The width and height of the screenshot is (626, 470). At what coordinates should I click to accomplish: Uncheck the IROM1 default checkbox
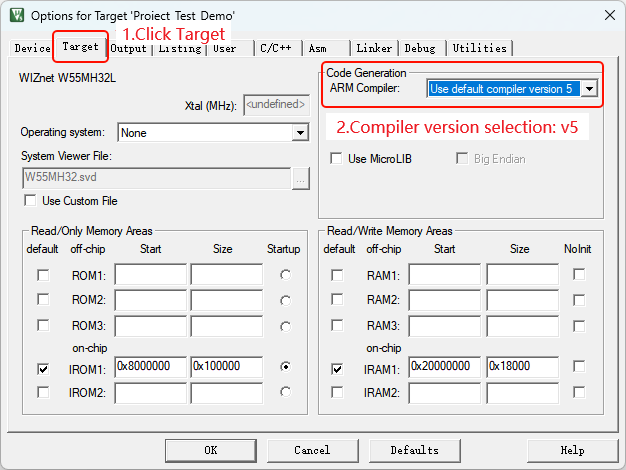pyautogui.click(x=43, y=369)
